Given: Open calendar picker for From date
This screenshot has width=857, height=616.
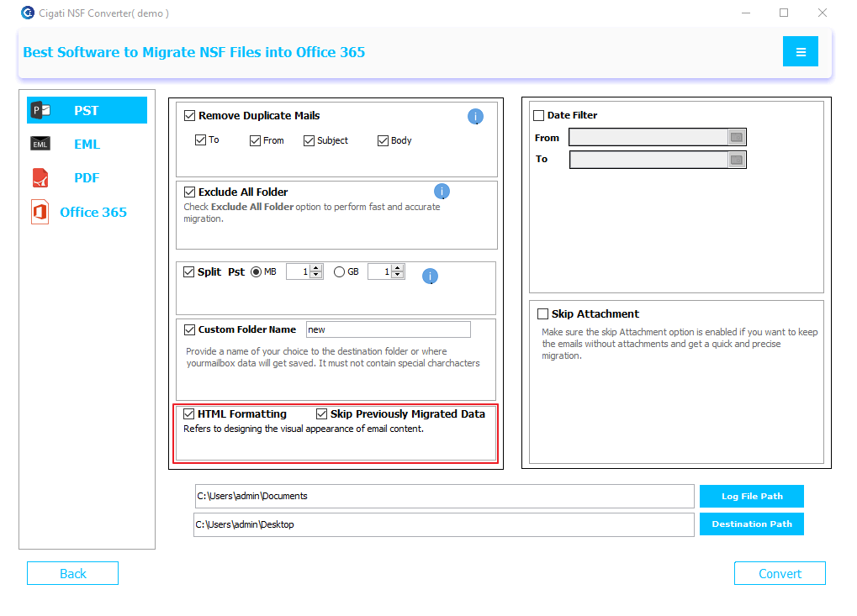Looking at the screenshot, I should coord(737,137).
